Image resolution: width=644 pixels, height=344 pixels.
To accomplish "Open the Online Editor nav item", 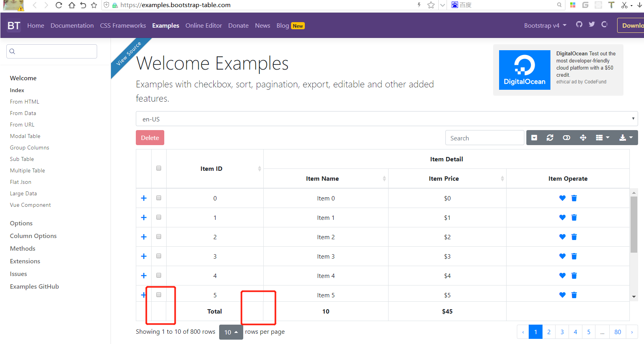I will pyautogui.click(x=204, y=25).
